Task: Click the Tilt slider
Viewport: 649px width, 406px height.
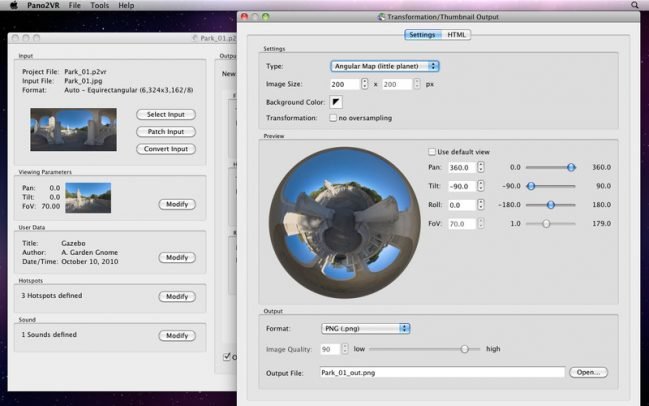Action: tap(550, 186)
